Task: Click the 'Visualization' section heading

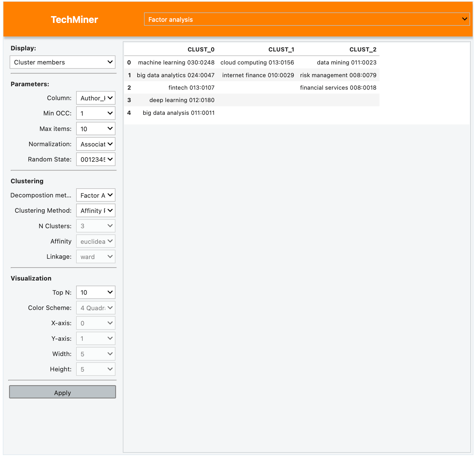Action: point(31,278)
